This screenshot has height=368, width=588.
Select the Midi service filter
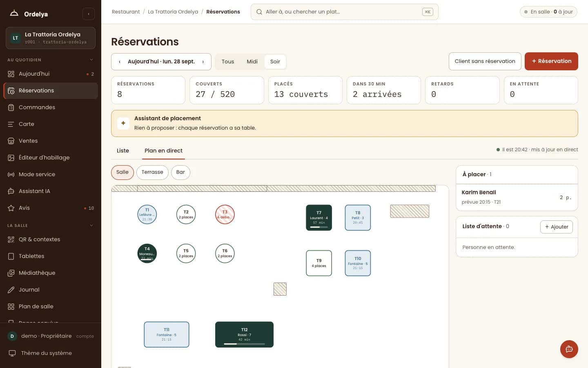[x=252, y=62]
